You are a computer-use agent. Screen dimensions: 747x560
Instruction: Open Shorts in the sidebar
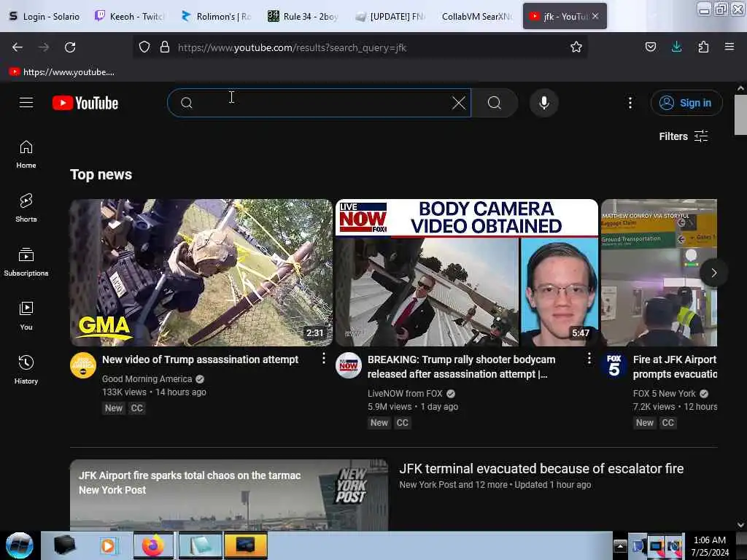coord(26,209)
